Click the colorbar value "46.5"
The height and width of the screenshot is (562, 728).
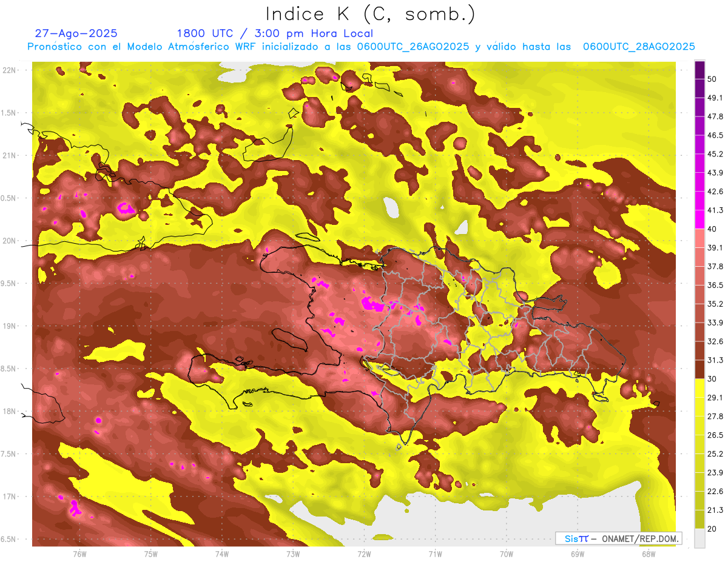coord(715,135)
